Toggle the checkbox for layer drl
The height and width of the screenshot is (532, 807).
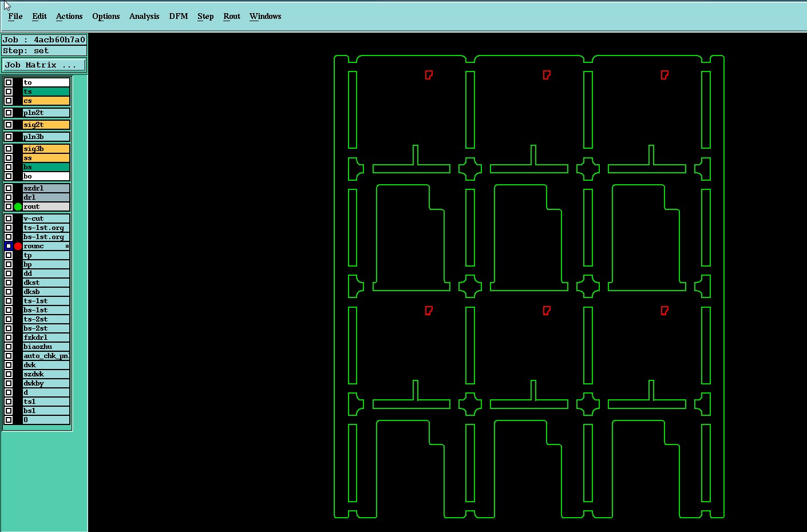click(9, 197)
